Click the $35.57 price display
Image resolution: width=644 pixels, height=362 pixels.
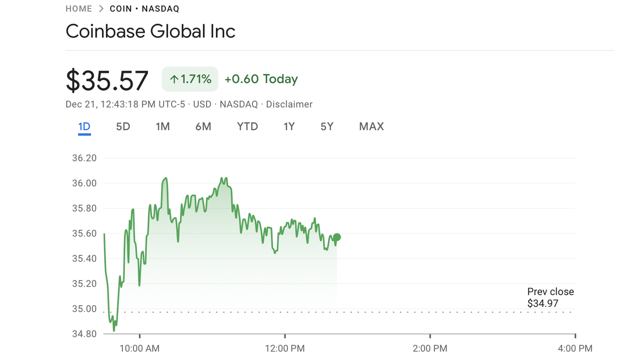point(107,79)
